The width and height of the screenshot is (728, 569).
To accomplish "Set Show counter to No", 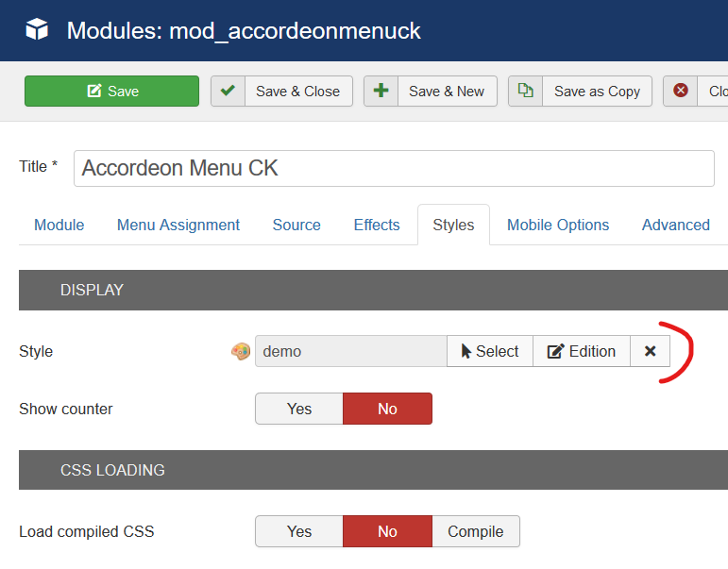I will 387,409.
